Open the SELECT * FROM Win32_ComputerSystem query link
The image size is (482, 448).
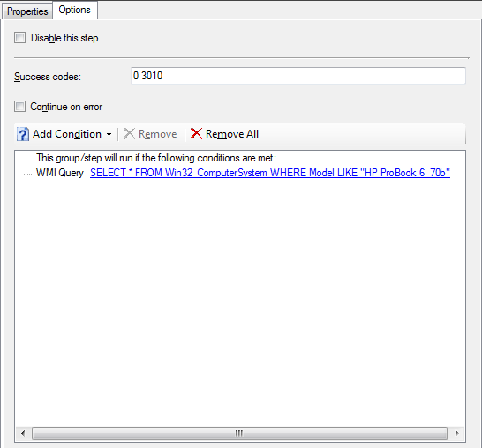coord(270,173)
